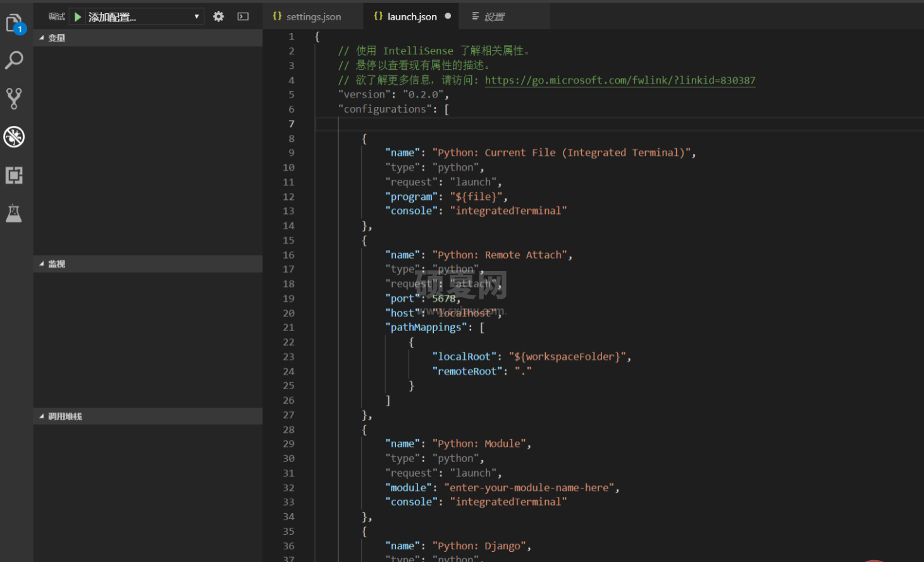Click the "console": "integratedTerminal" on line 13
The height and width of the screenshot is (562, 924).
coord(476,211)
